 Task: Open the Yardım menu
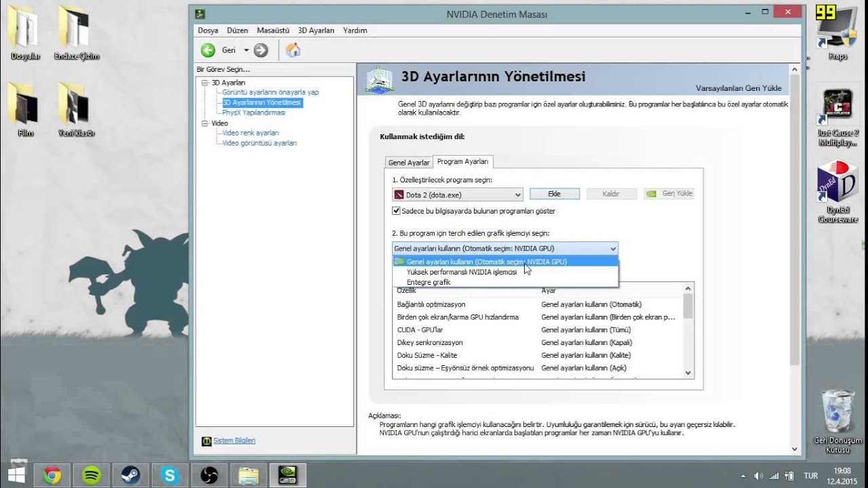[x=355, y=30]
